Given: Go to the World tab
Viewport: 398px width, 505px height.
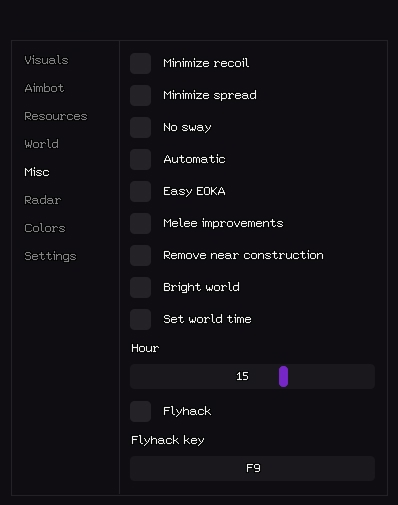Looking at the screenshot, I should (41, 144).
